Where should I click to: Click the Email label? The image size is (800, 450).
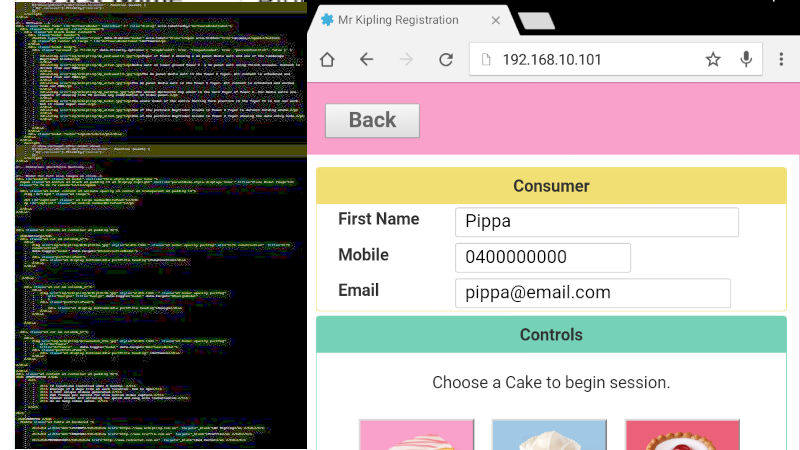point(358,290)
